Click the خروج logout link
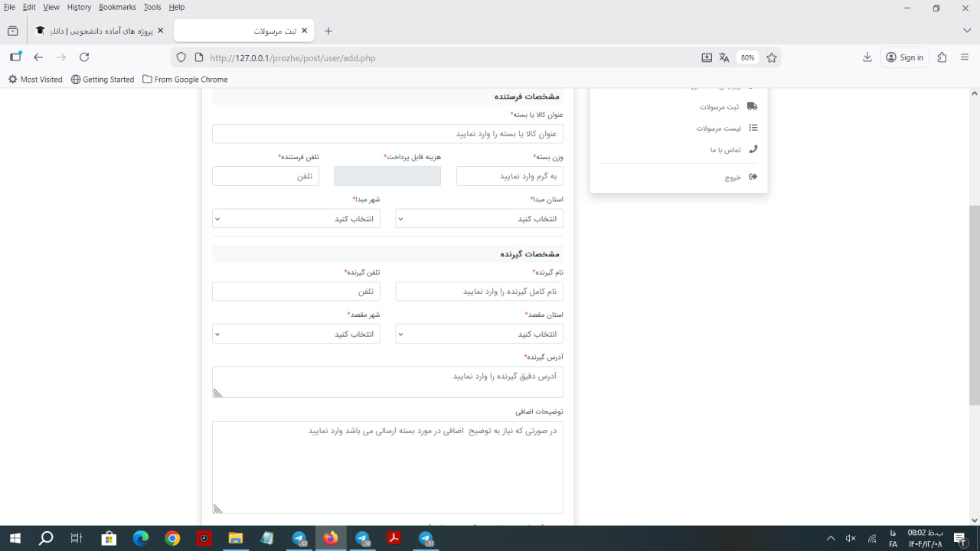 [x=733, y=177]
